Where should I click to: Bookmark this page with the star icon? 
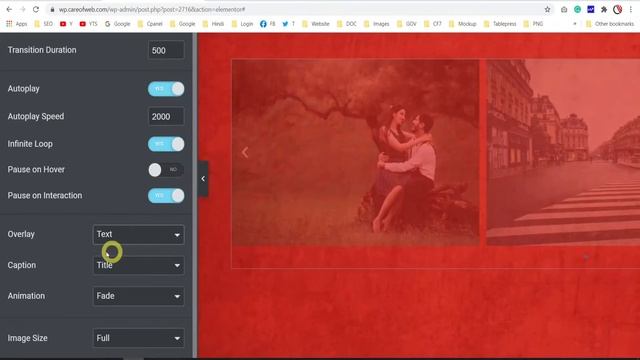pos(547,9)
